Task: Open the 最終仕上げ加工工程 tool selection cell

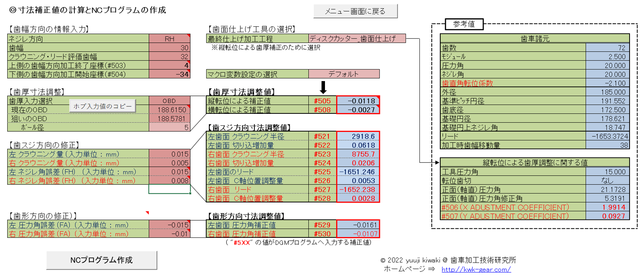Action: point(357,39)
